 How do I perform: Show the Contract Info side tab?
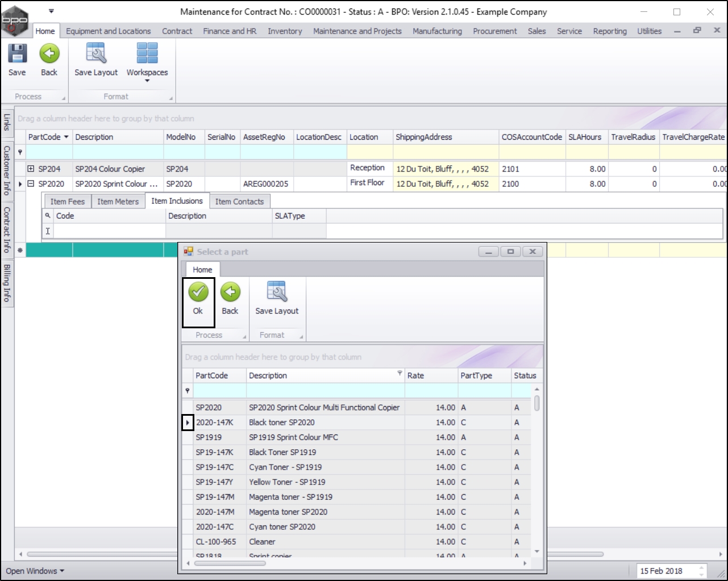[7, 229]
